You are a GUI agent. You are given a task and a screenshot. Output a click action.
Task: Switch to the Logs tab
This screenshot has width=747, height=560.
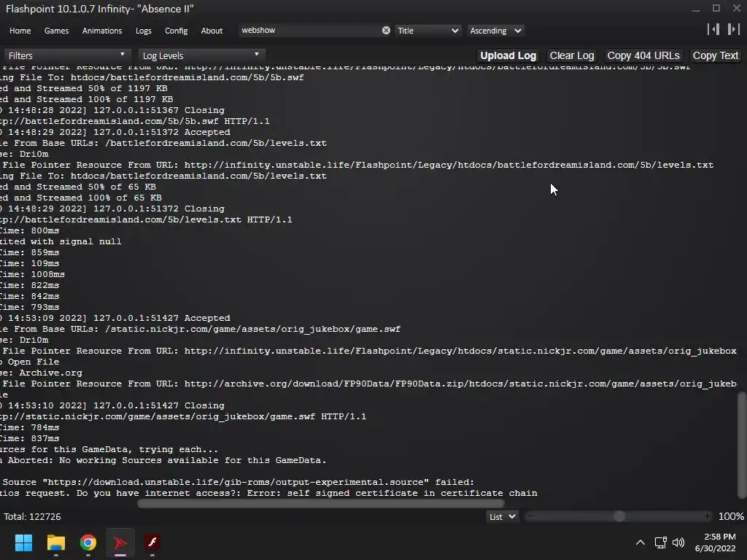144,31
